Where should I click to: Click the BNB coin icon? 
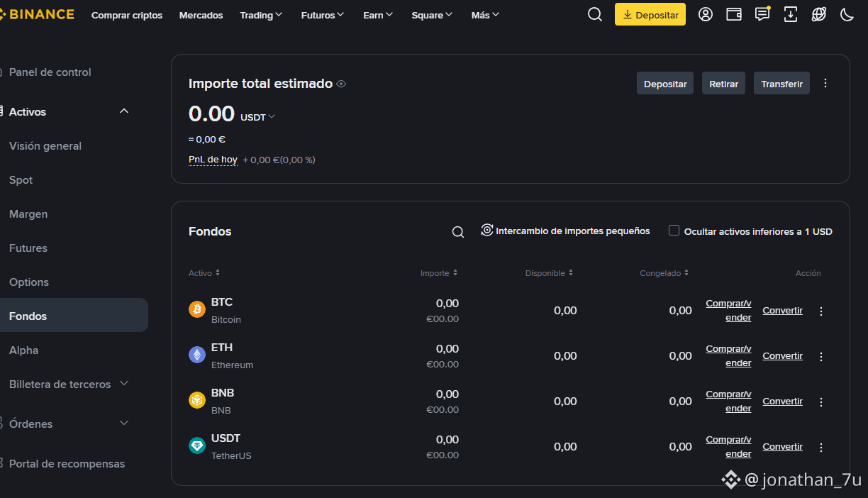tap(197, 401)
